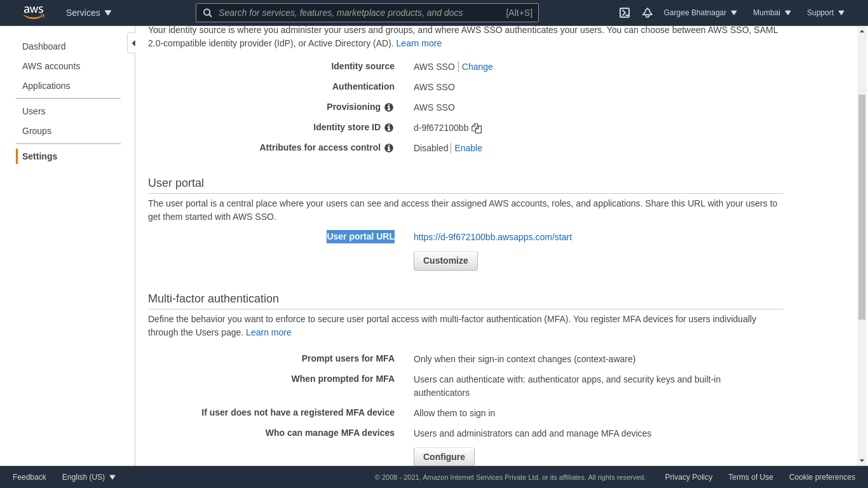Click the page vertical scrollbar
This screenshot has width=868, height=488.
pyautogui.click(x=862, y=207)
